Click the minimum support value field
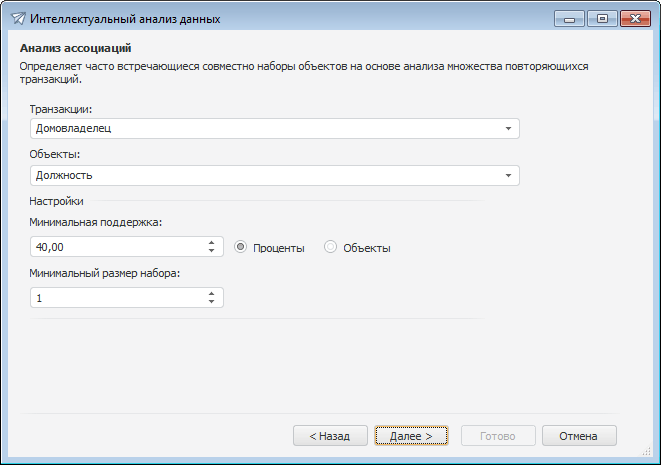Image resolution: width=661 pixels, height=465 pixels. point(115,247)
